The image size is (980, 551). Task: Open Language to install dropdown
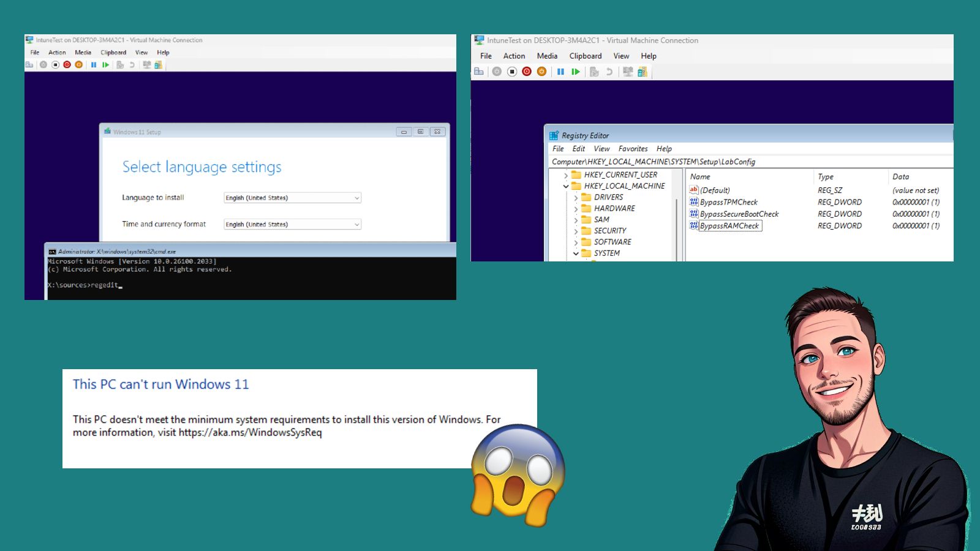click(292, 198)
